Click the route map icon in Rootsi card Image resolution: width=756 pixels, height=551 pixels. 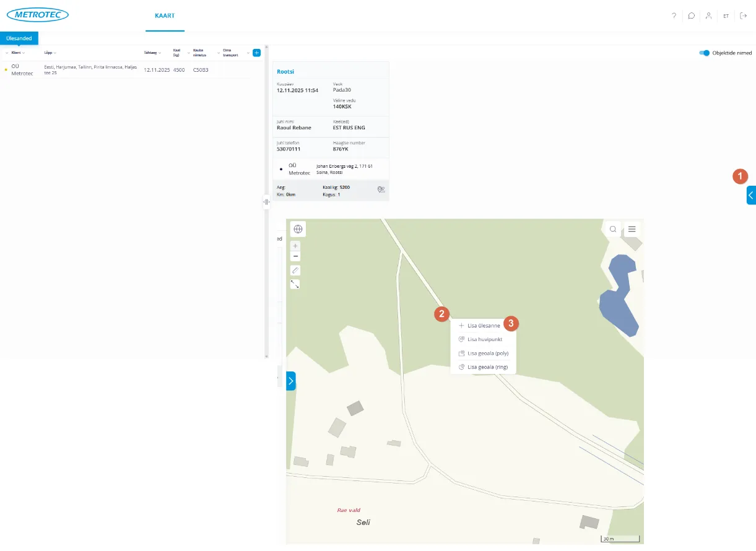click(381, 190)
